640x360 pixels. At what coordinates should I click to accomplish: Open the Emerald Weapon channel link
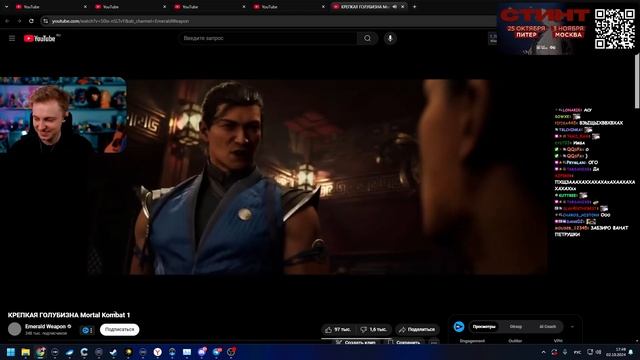click(x=45, y=327)
